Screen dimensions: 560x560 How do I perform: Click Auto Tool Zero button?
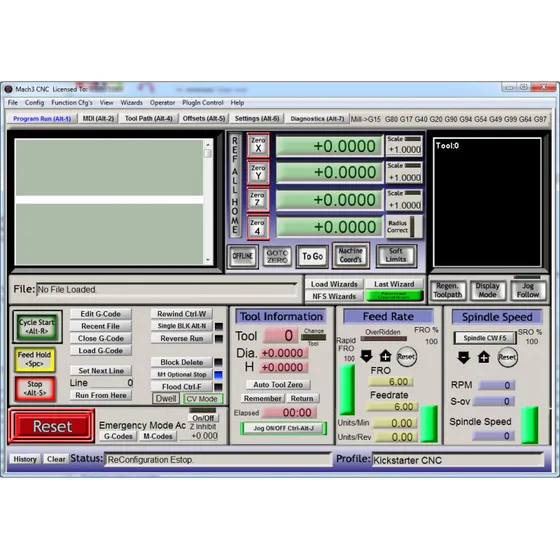coord(278,385)
